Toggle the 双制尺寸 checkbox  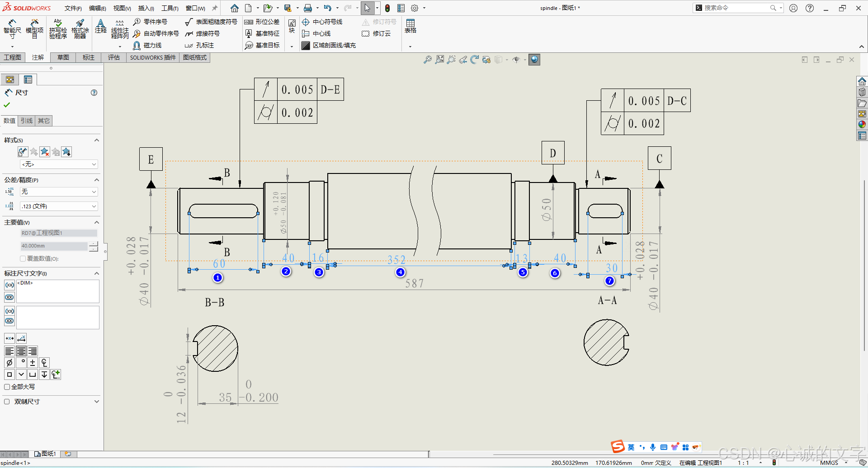pos(7,401)
